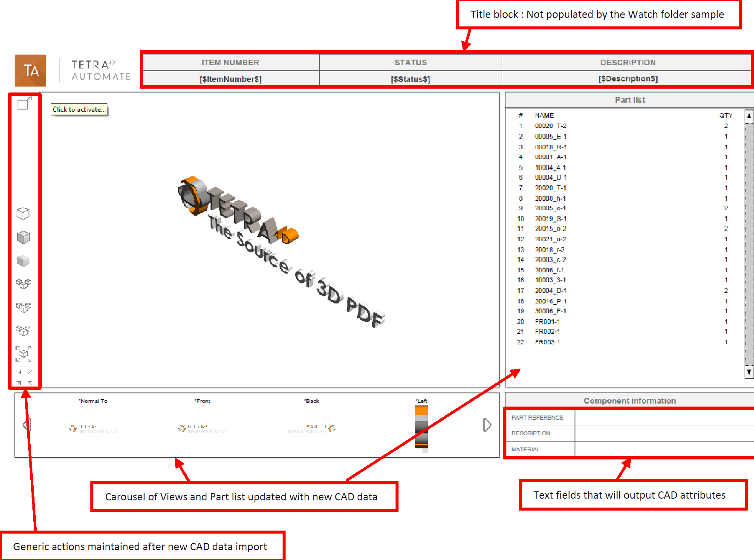The image size is (754, 560).
Task: Select part 'FR001-1' in list
Action: pos(547,322)
